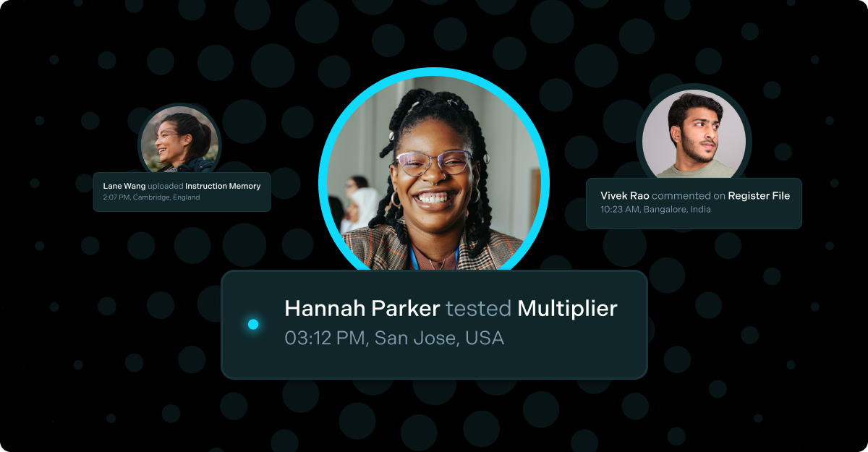The width and height of the screenshot is (868, 452).
Task: Click the blue status dot beside Hannah Parker
Action: click(x=253, y=324)
